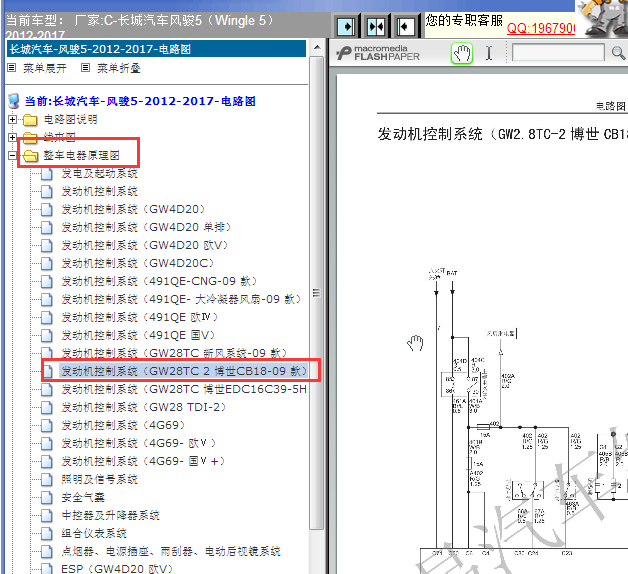The image size is (628, 574).
Task: Open 组合仪表系统 diagram
Action: 94,533
